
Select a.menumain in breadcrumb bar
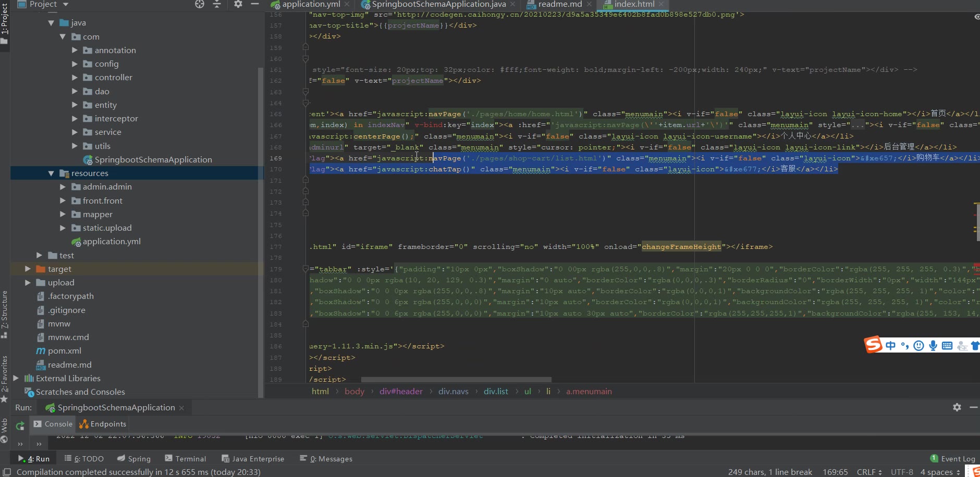pyautogui.click(x=589, y=392)
